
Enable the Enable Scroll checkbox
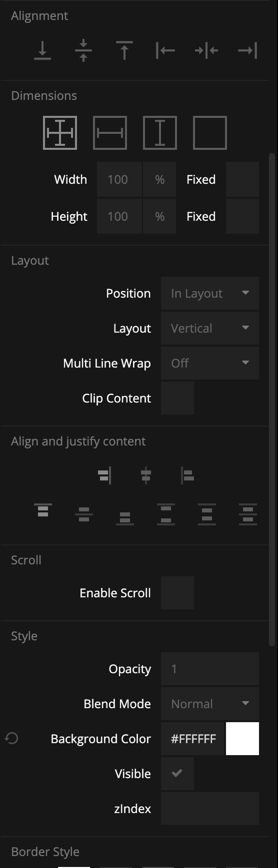point(177,593)
